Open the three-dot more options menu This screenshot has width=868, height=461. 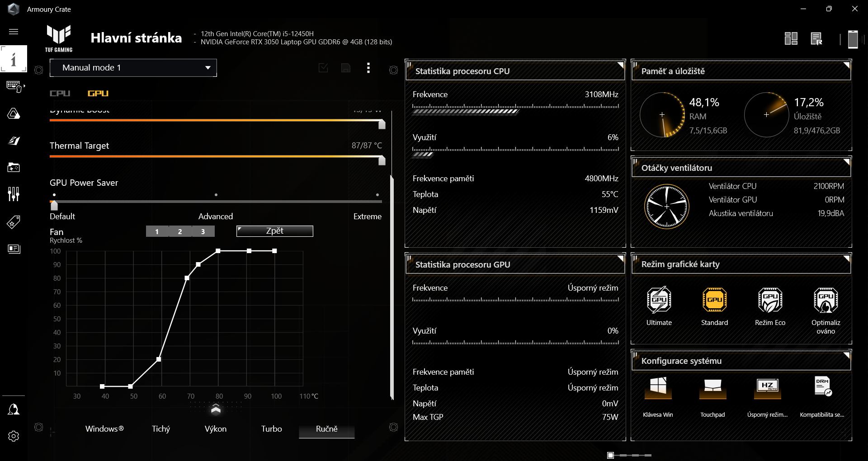pyautogui.click(x=368, y=68)
